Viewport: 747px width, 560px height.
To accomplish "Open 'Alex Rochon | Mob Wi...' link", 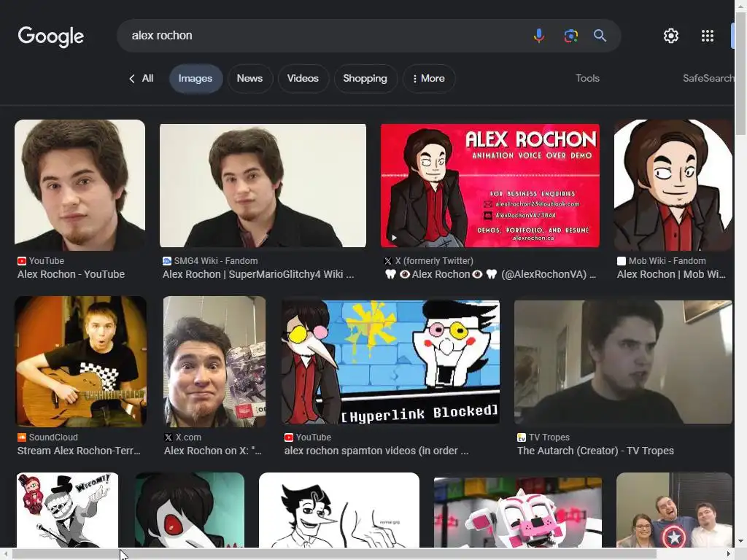I will (671, 274).
